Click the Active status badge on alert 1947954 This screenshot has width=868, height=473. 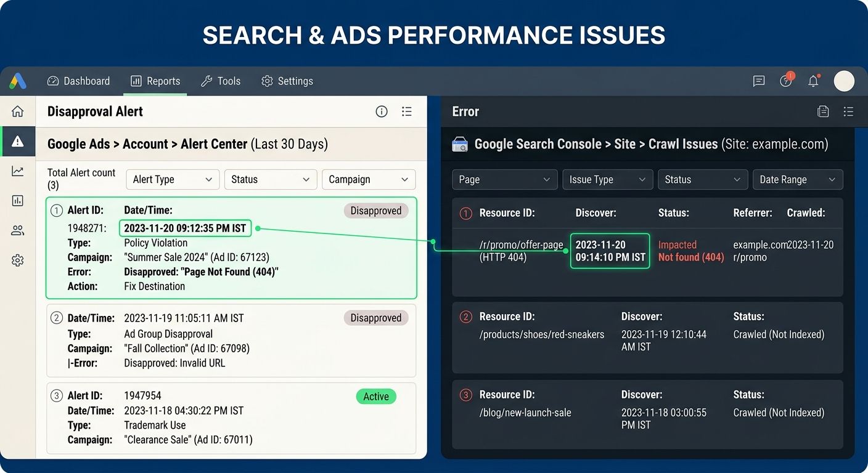click(x=376, y=397)
